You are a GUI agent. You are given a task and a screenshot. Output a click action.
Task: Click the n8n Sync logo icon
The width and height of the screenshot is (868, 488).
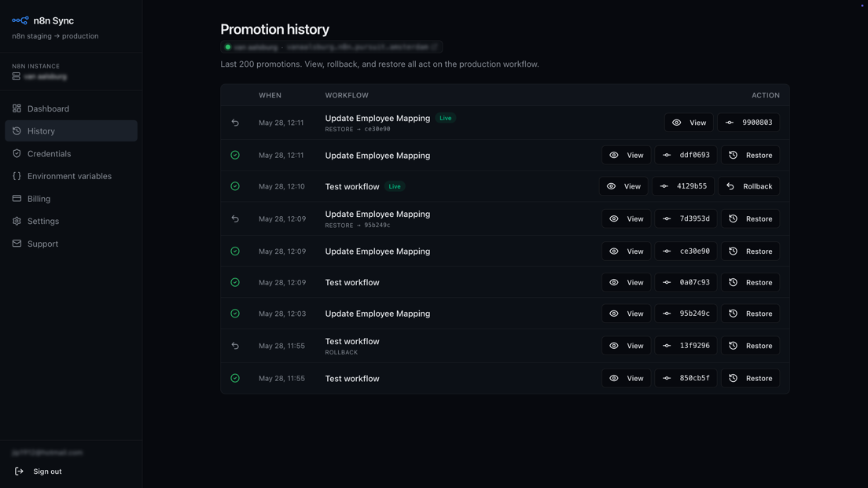20,20
